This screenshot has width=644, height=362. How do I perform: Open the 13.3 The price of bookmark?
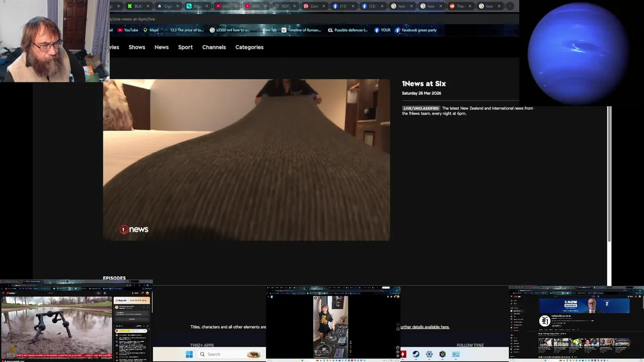pos(184,30)
